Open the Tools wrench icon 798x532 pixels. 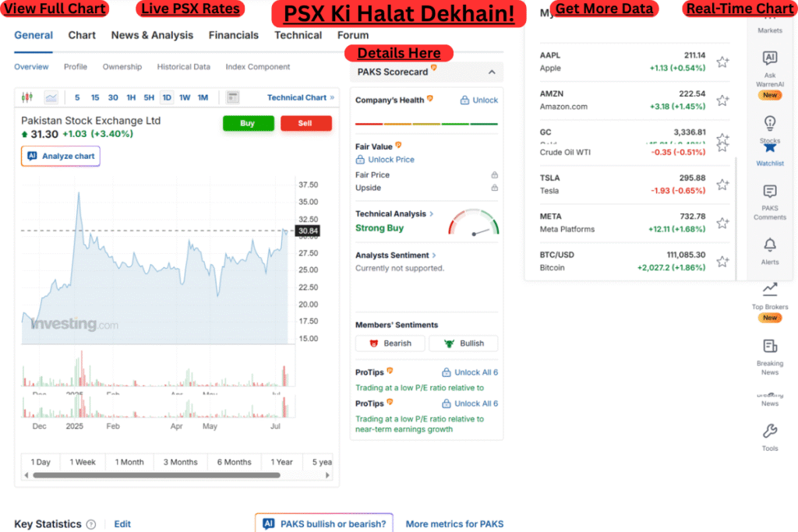(x=770, y=430)
